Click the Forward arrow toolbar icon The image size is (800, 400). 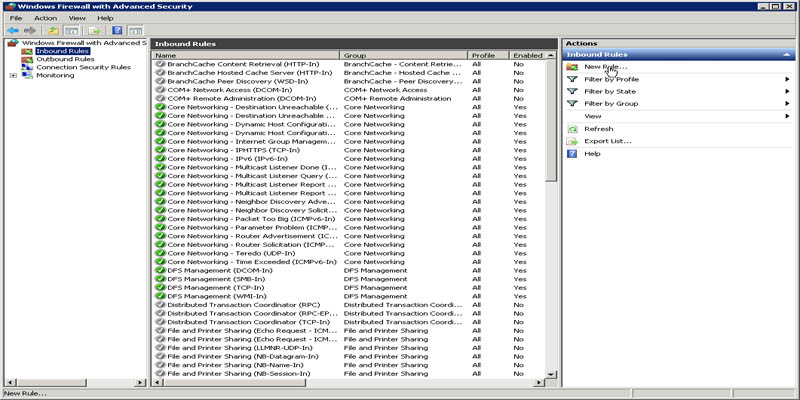tap(30, 31)
